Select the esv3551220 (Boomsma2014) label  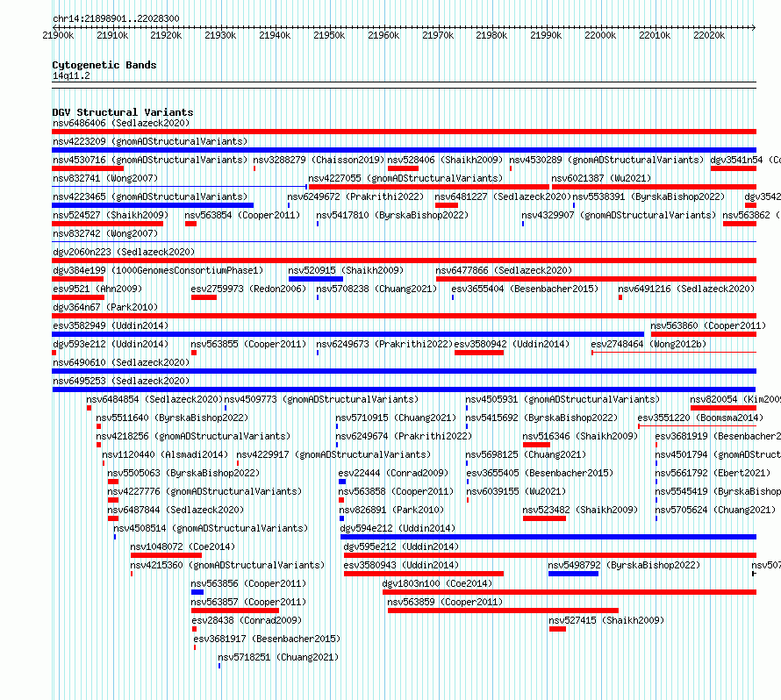pos(700,418)
